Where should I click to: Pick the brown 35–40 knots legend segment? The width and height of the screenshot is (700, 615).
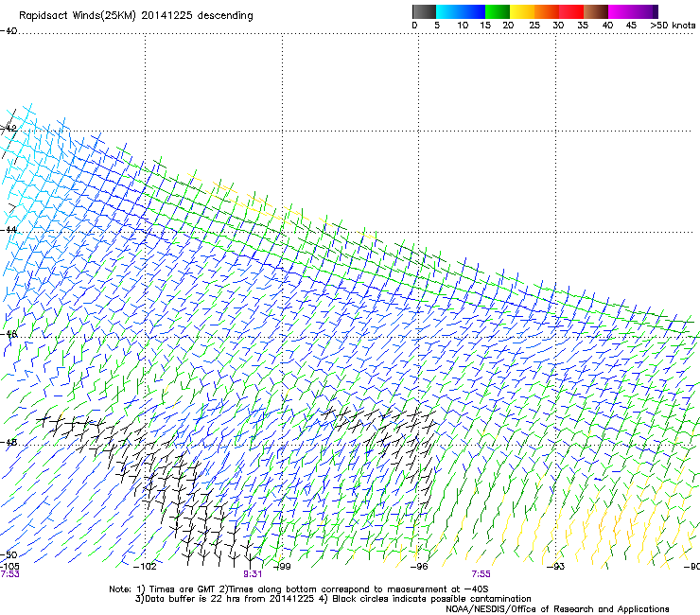click(596, 11)
